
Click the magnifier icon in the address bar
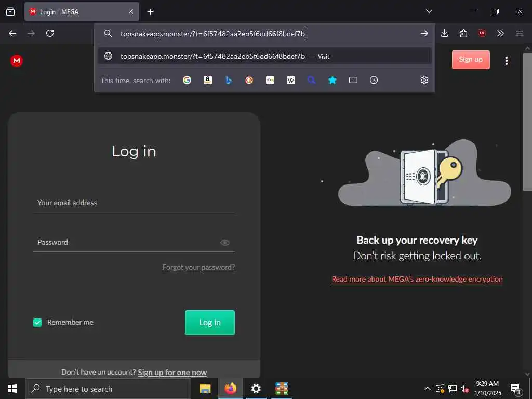pyautogui.click(x=108, y=33)
